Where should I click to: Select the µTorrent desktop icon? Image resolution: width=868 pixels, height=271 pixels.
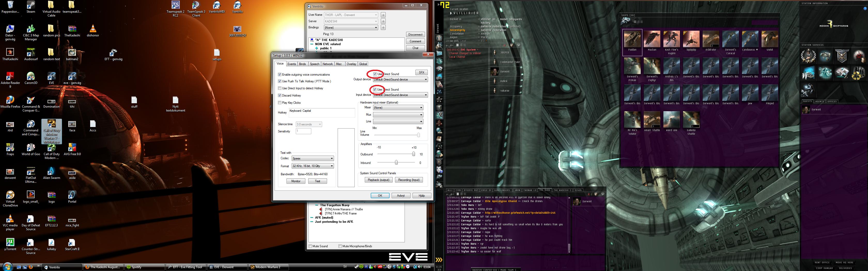coord(10,245)
